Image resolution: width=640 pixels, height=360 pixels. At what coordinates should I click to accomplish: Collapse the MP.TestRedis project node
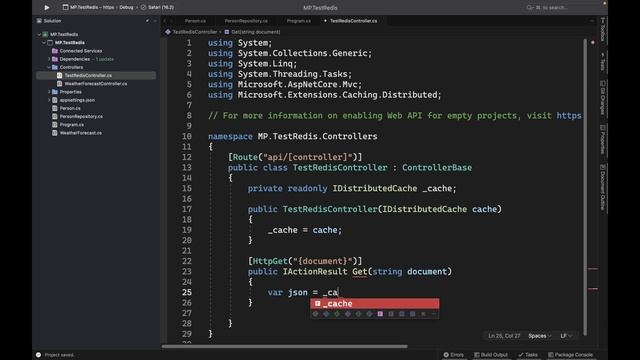tap(44, 42)
